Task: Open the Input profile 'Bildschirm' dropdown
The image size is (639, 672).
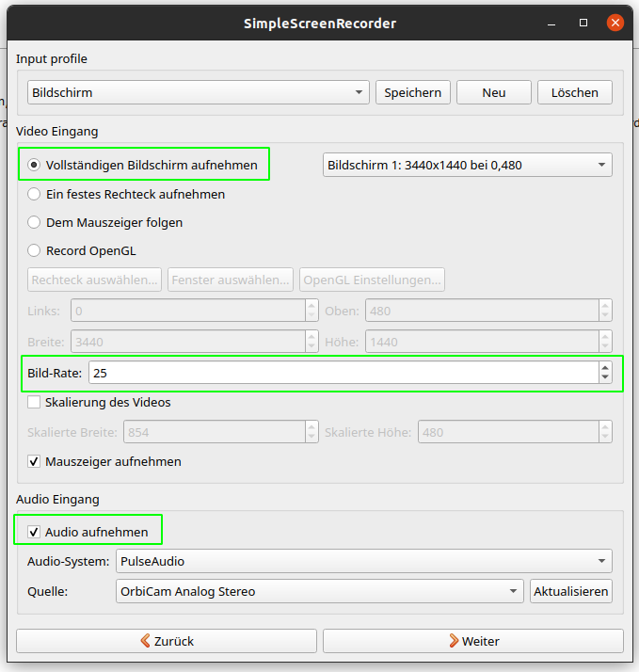Action: (x=199, y=92)
